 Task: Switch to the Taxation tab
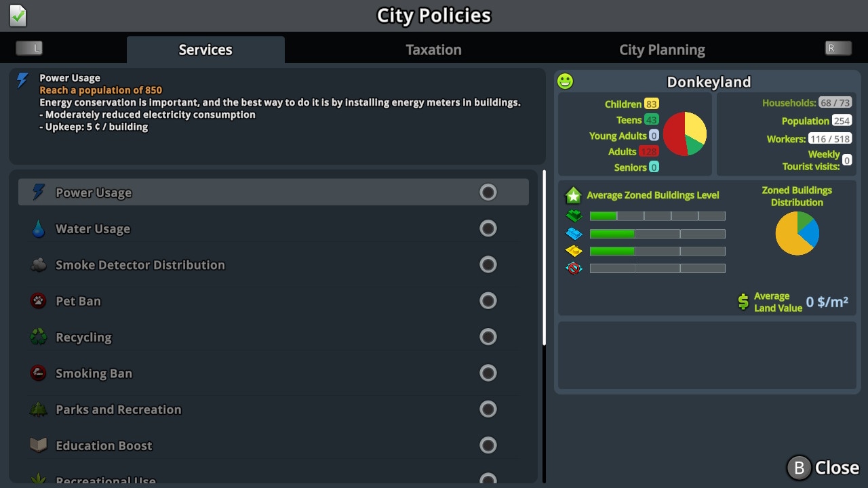pyautogui.click(x=433, y=50)
